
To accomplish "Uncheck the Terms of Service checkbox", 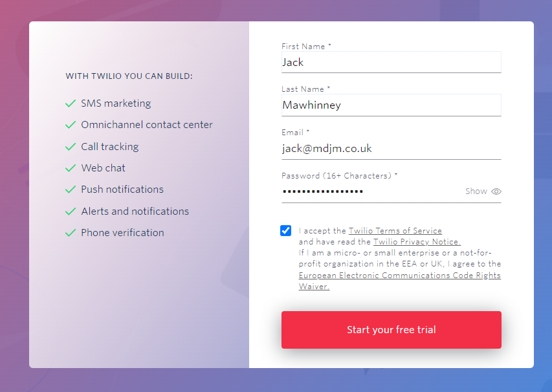I will coord(285,230).
